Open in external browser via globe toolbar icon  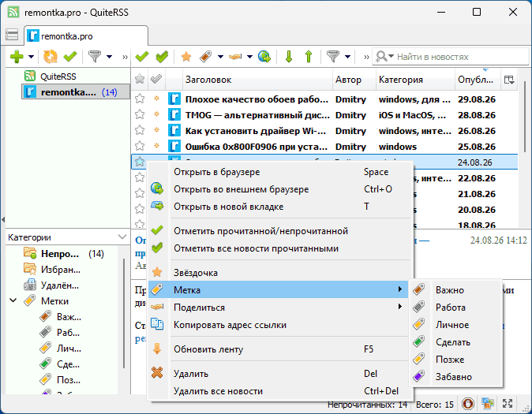(264, 57)
